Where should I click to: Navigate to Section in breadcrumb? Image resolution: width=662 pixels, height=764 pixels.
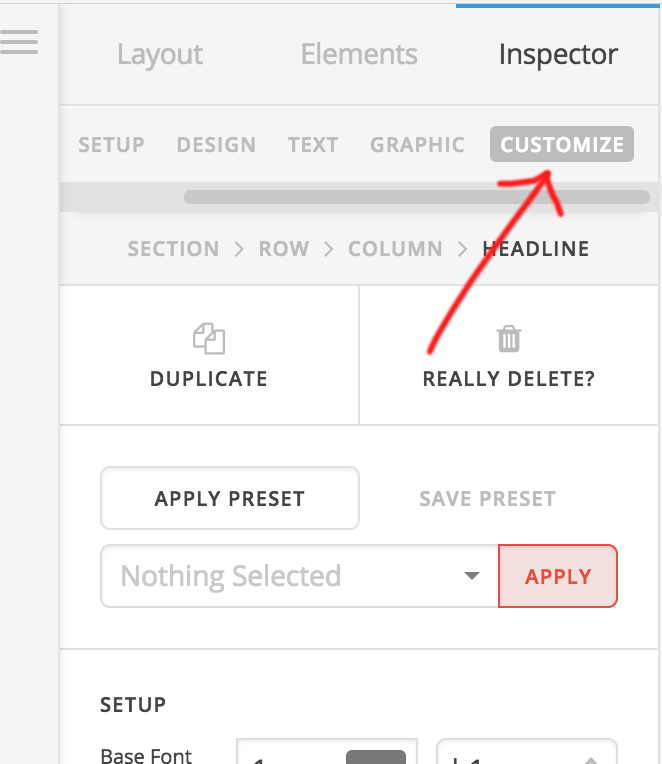pos(173,249)
